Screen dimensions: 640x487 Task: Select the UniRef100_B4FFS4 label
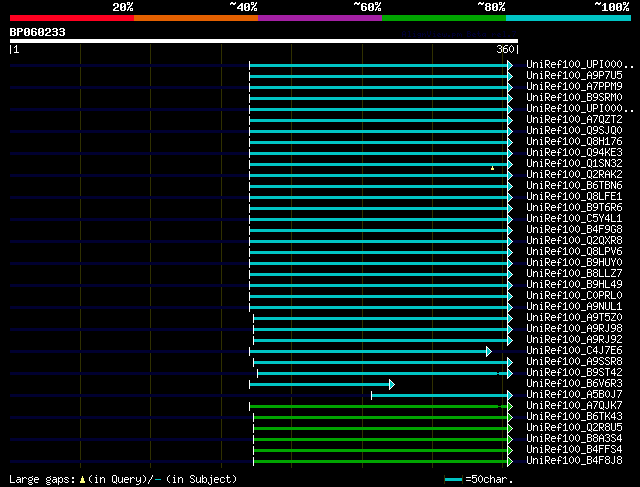click(574, 450)
